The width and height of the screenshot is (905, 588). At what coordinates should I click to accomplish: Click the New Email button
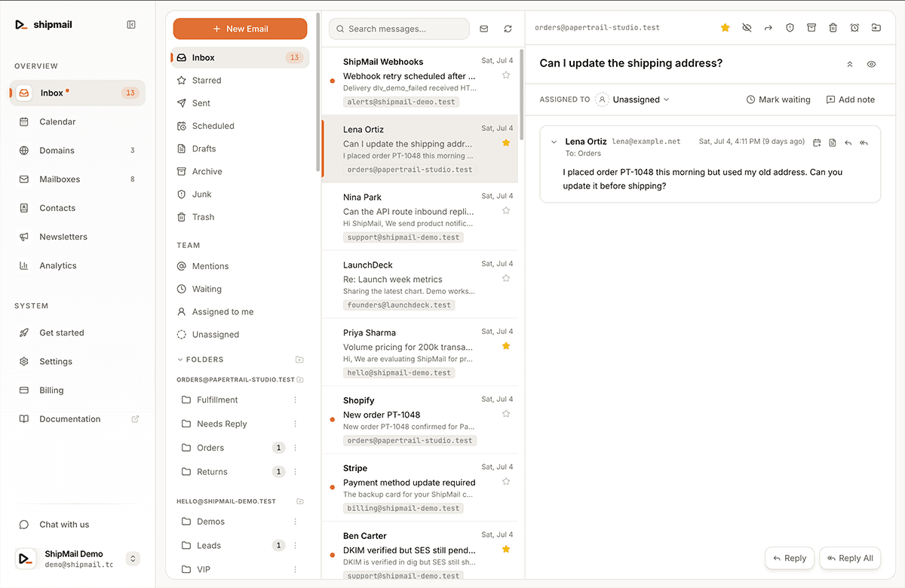(240, 29)
